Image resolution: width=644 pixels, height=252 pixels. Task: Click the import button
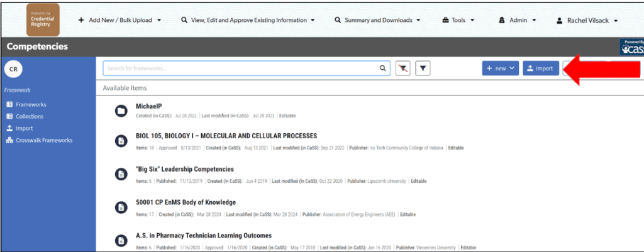[540, 68]
